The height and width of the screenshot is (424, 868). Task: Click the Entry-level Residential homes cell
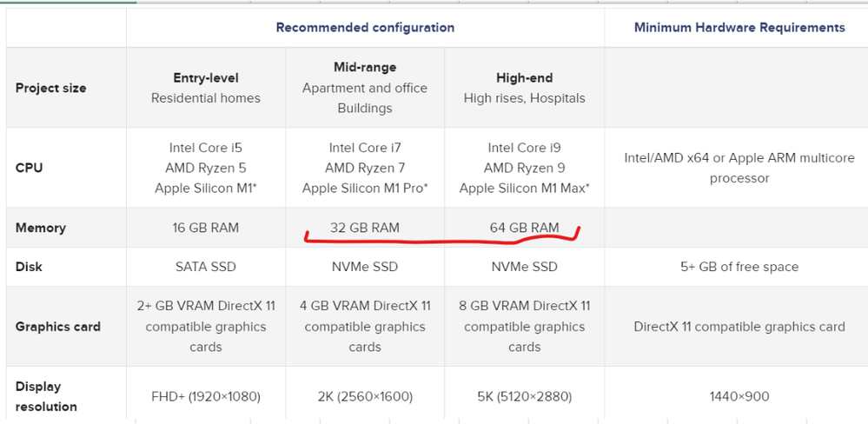click(206, 88)
